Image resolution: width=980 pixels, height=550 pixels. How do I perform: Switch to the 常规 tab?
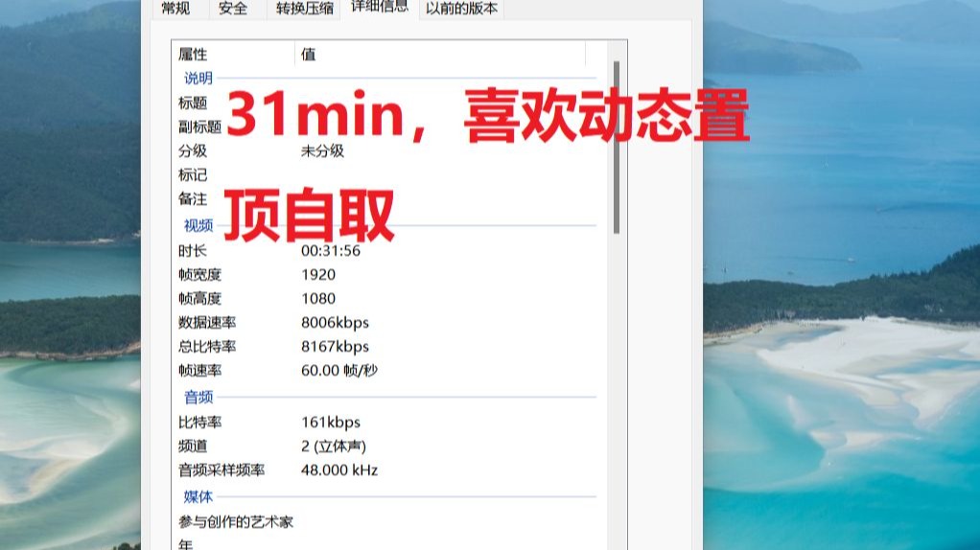pyautogui.click(x=175, y=9)
